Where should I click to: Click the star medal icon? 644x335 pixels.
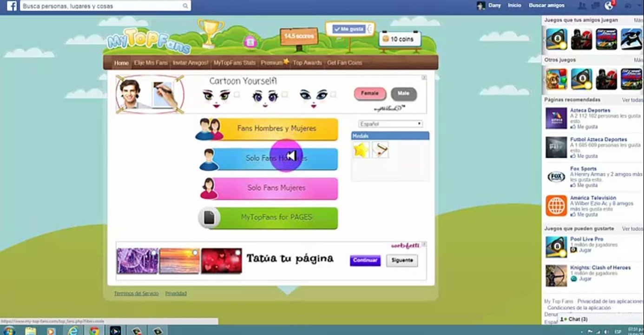click(361, 150)
